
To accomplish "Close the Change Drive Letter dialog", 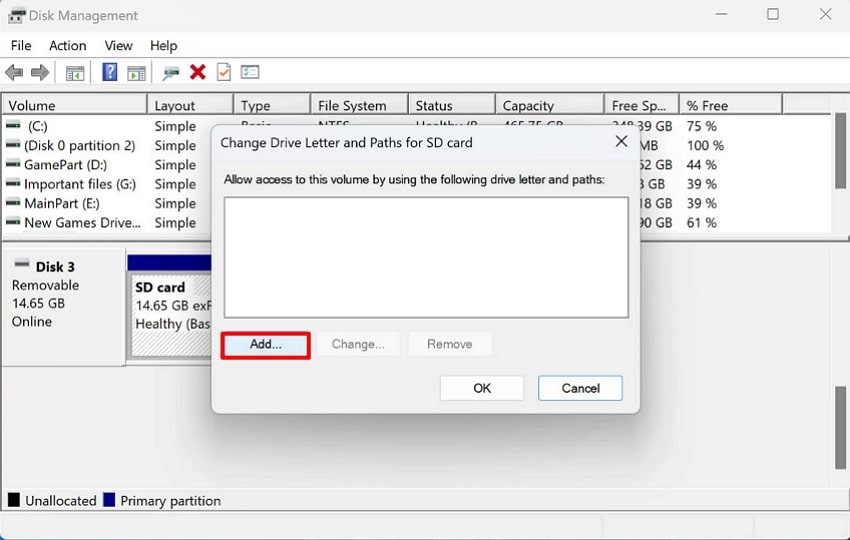I will (621, 142).
